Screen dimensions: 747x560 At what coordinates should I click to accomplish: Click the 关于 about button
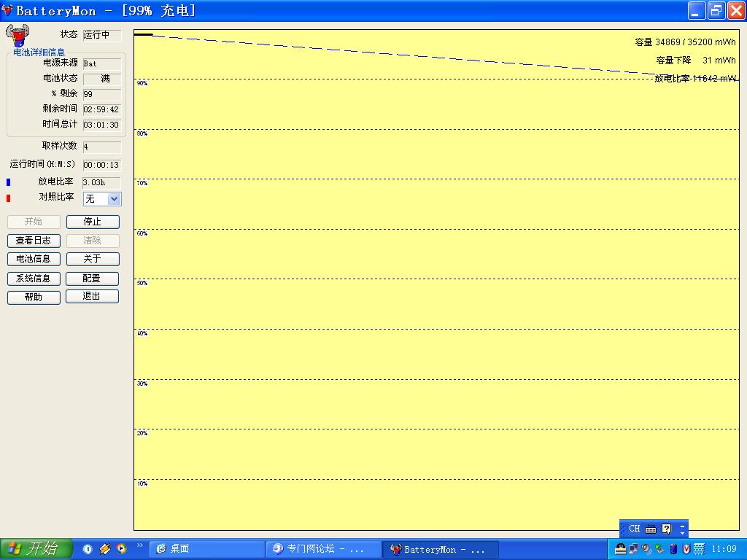pyautogui.click(x=93, y=259)
